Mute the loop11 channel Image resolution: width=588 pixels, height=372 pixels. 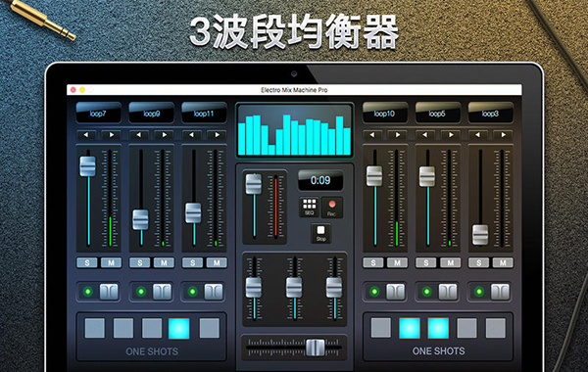tap(217, 262)
